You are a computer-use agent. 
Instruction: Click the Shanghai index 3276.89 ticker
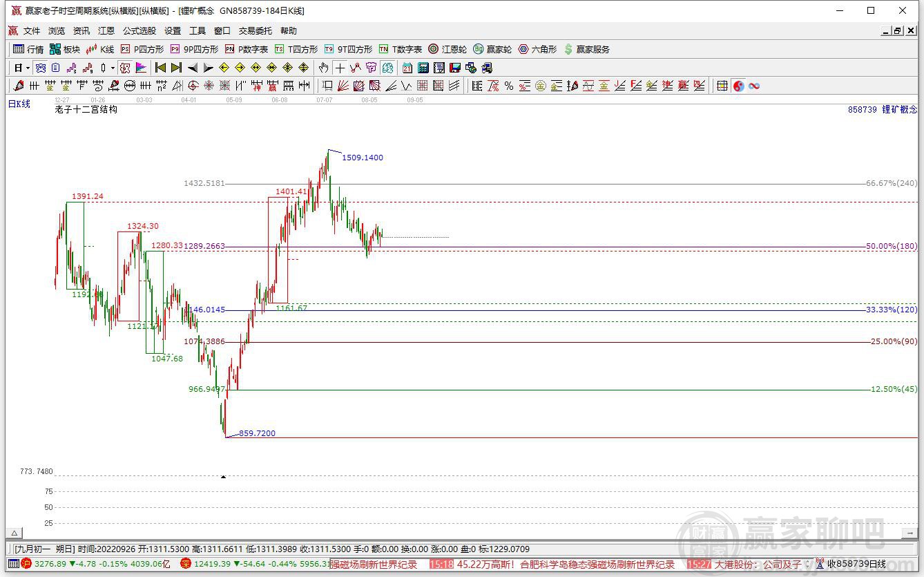(x=50, y=564)
